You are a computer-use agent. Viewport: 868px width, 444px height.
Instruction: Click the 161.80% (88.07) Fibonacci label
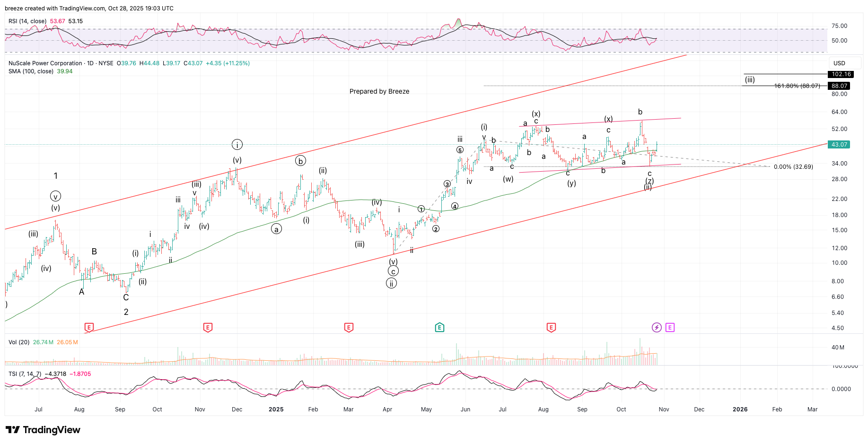pyautogui.click(x=797, y=86)
